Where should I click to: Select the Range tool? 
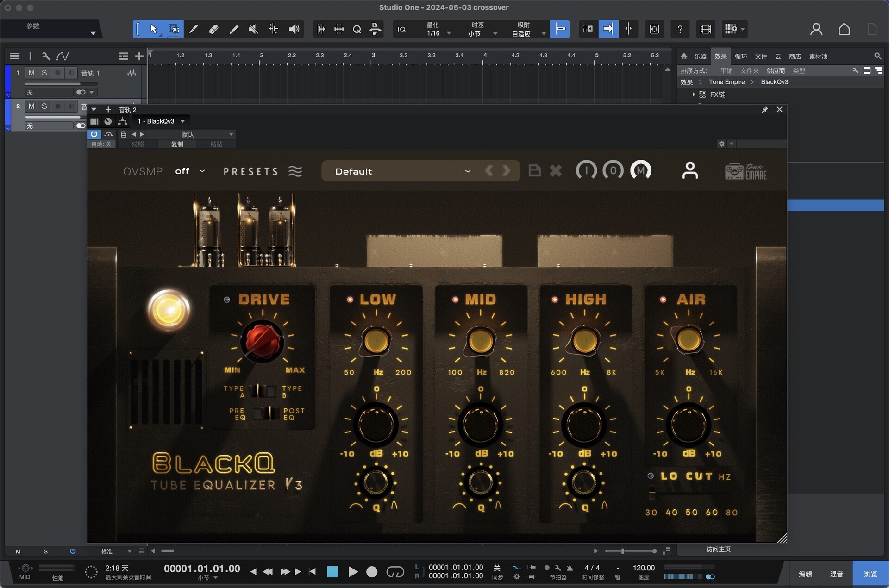tap(174, 29)
